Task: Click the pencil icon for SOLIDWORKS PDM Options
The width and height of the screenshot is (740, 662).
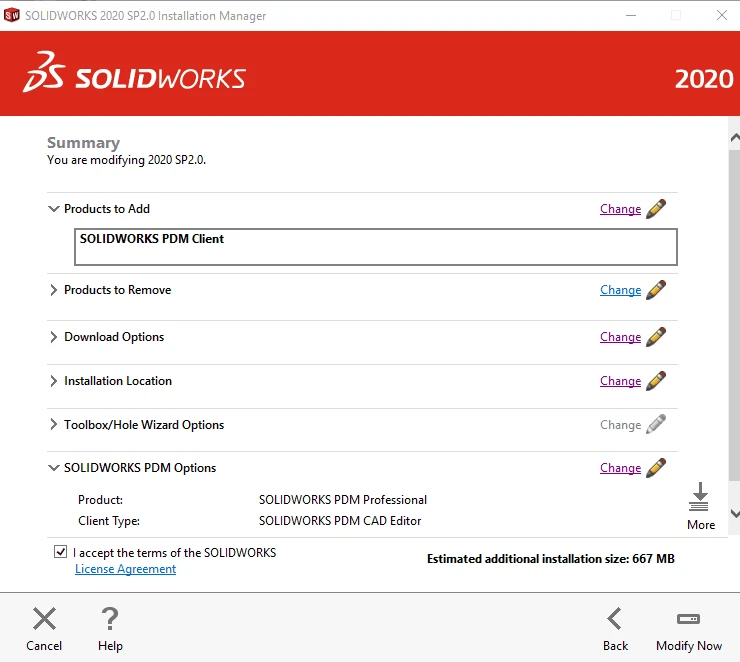Action: [656, 468]
